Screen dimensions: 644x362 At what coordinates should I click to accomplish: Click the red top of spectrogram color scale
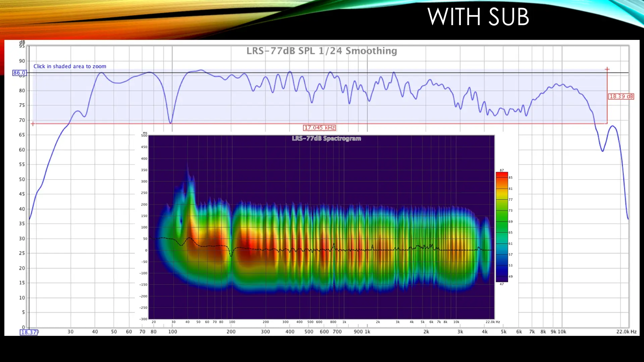[502, 175]
